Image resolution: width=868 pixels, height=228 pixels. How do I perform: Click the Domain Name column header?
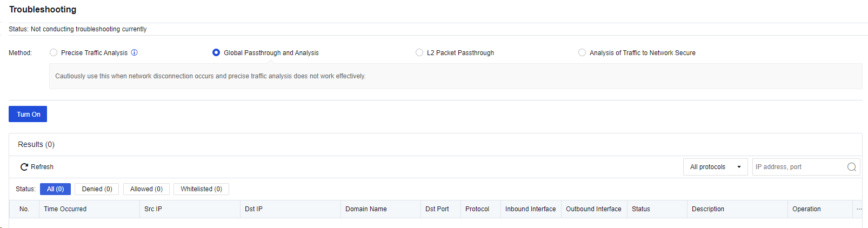point(366,209)
